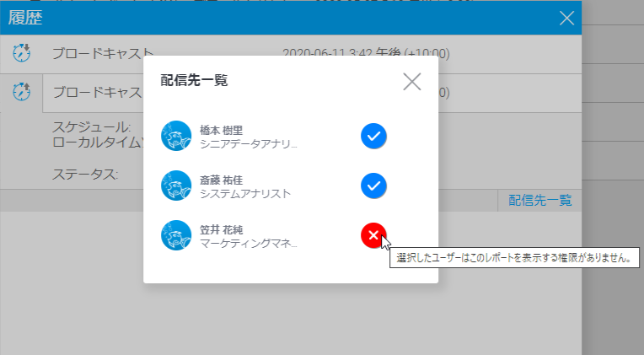644x355 pixels.
Task: Click the blue checkmark beside 斎藤 祐佳
Action: (373, 186)
